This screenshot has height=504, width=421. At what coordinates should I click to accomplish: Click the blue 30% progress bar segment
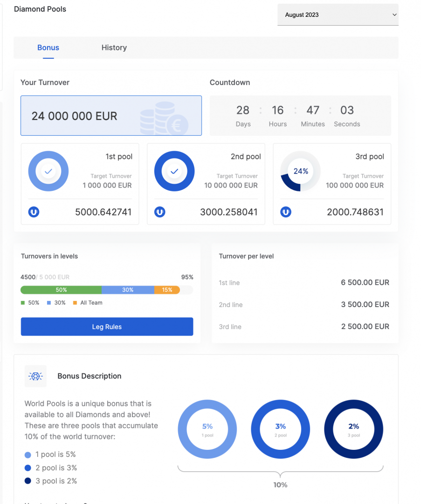click(128, 290)
